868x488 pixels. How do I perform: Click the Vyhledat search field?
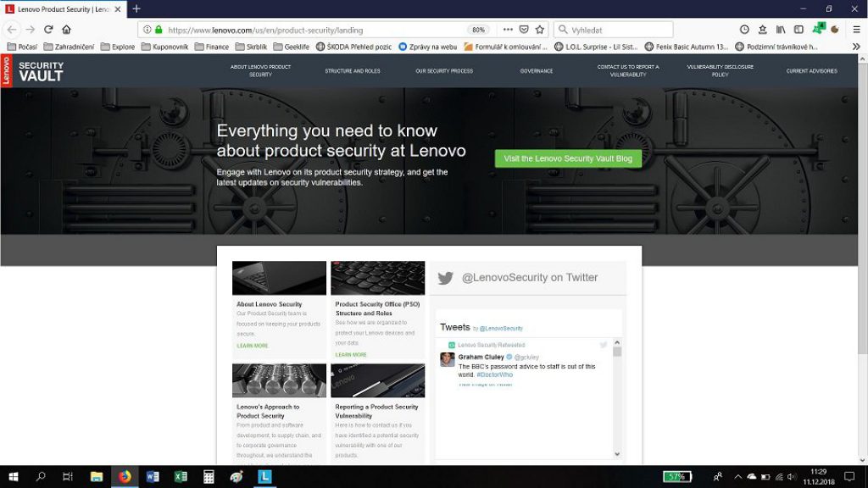point(614,30)
